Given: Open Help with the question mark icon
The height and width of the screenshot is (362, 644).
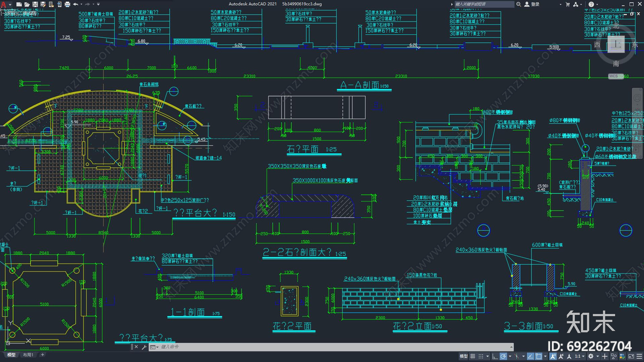Looking at the screenshot, I should point(591,4).
